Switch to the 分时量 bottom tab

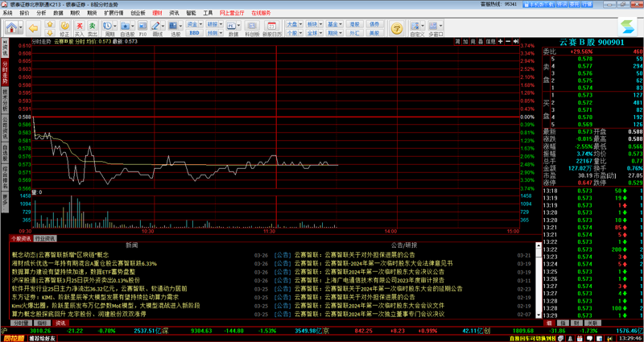(x=20, y=323)
